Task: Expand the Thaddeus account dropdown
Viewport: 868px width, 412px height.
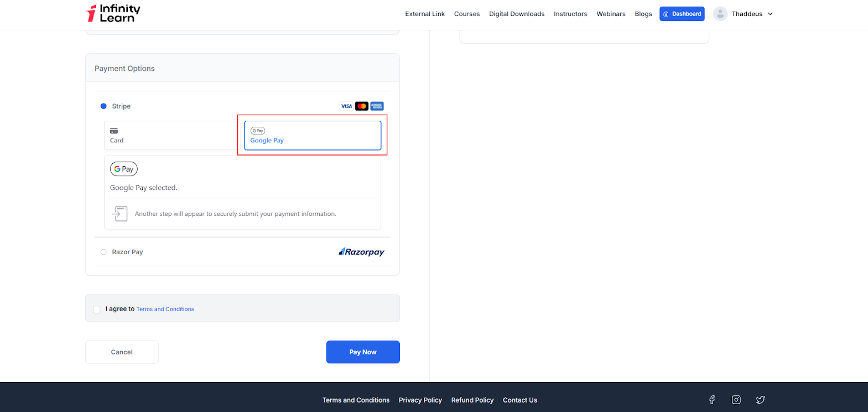Action: (770, 14)
